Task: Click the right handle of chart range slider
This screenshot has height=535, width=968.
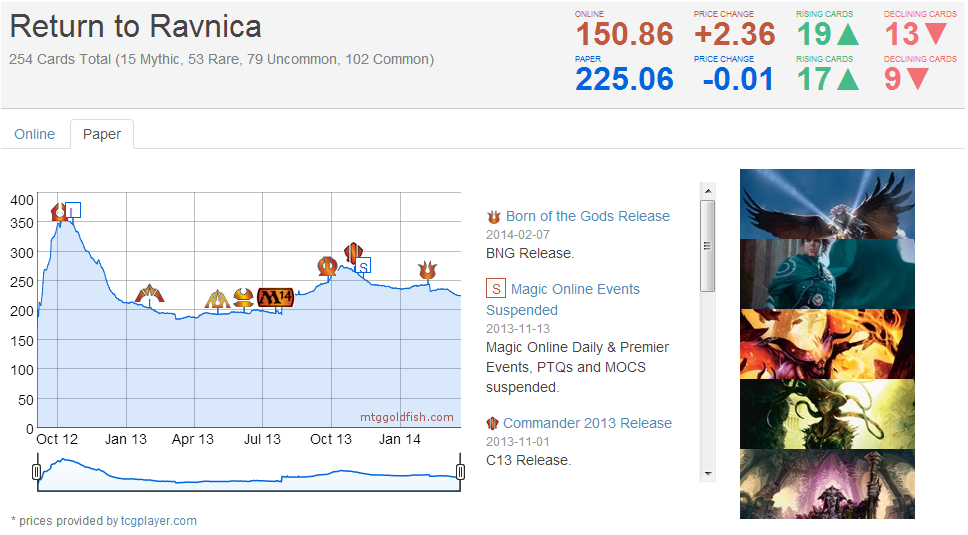Action: pyautogui.click(x=461, y=471)
